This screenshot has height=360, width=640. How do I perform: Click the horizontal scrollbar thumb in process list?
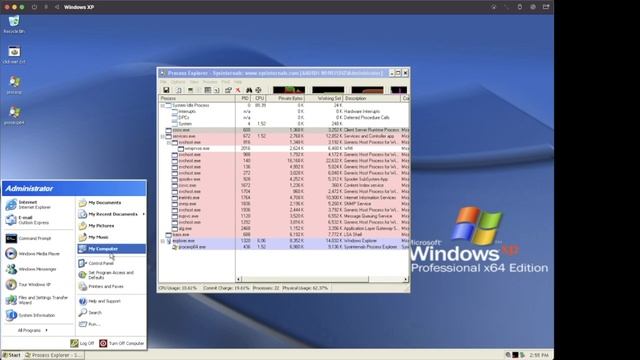[x=305, y=279]
